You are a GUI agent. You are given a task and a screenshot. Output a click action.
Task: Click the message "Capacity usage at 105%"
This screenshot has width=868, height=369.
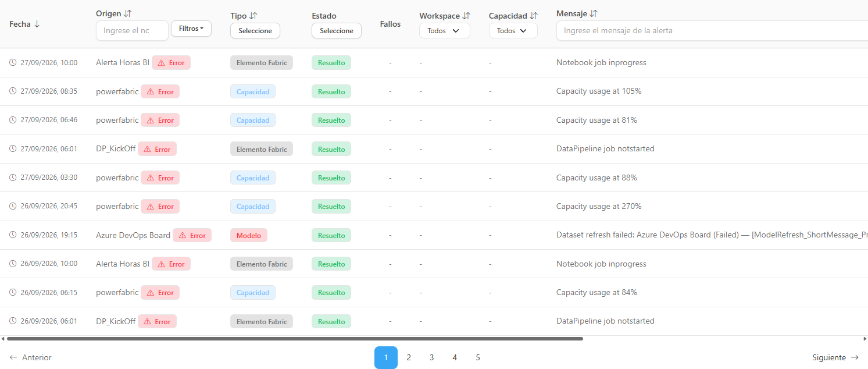click(x=599, y=91)
